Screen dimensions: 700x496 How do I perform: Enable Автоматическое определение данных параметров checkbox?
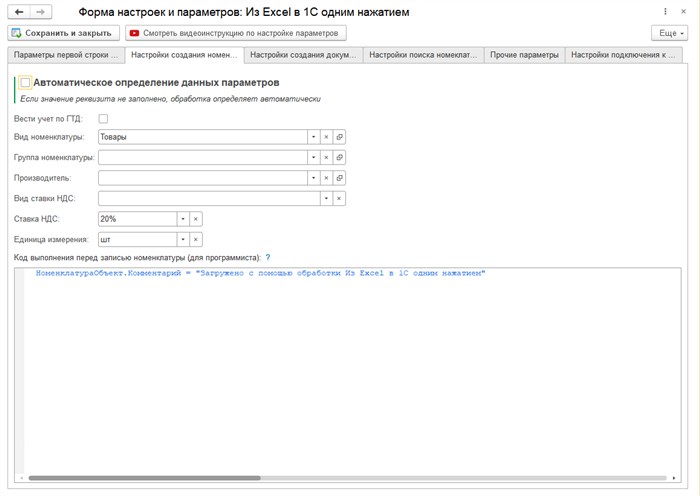(x=25, y=83)
